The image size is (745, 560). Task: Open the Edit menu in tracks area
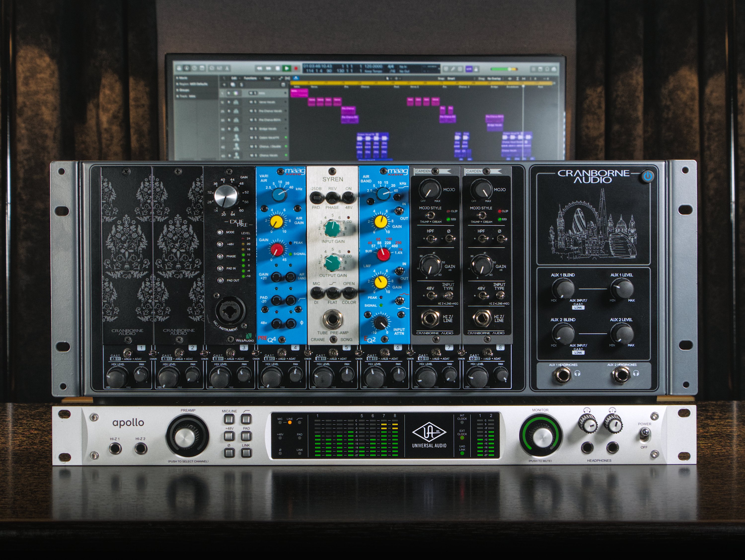pos(234,78)
